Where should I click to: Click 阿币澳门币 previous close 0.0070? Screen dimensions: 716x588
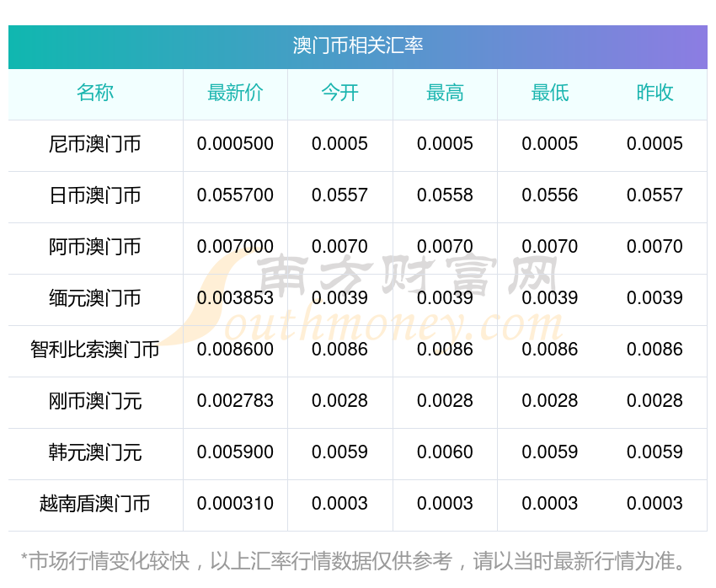click(655, 247)
